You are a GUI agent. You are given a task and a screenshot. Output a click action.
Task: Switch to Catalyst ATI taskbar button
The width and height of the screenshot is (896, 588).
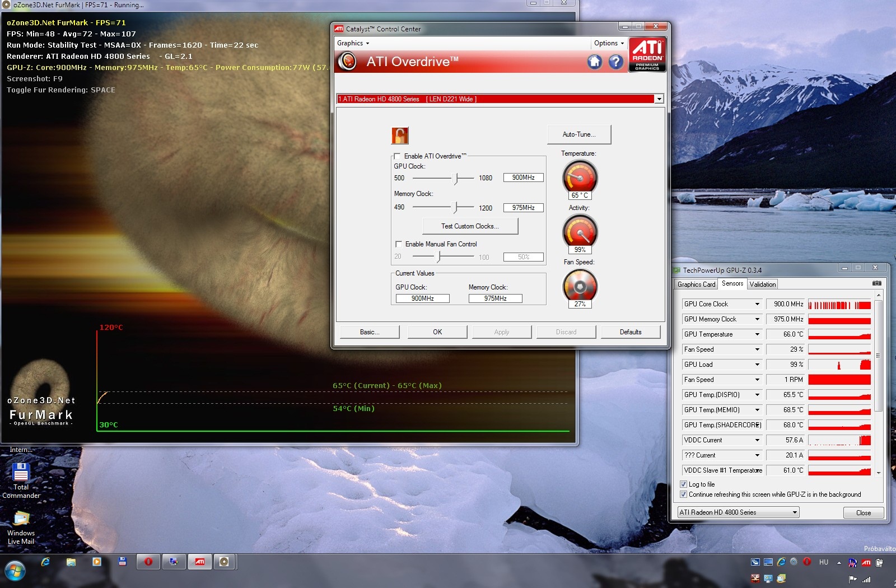point(200,562)
